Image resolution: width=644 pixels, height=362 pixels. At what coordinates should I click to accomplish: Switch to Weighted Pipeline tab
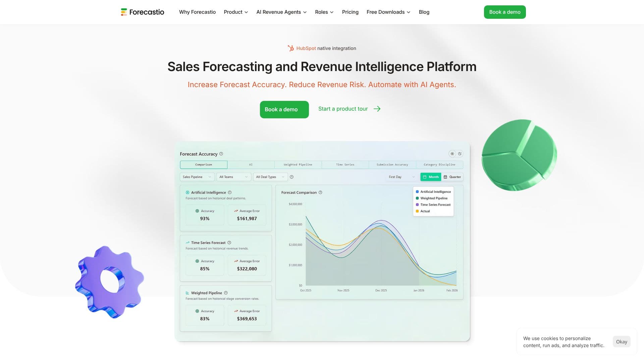(x=298, y=165)
